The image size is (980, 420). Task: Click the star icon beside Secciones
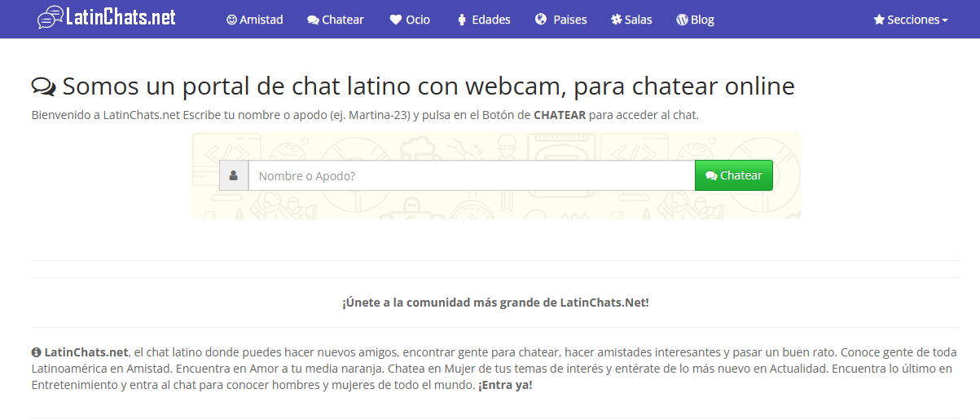879,20
